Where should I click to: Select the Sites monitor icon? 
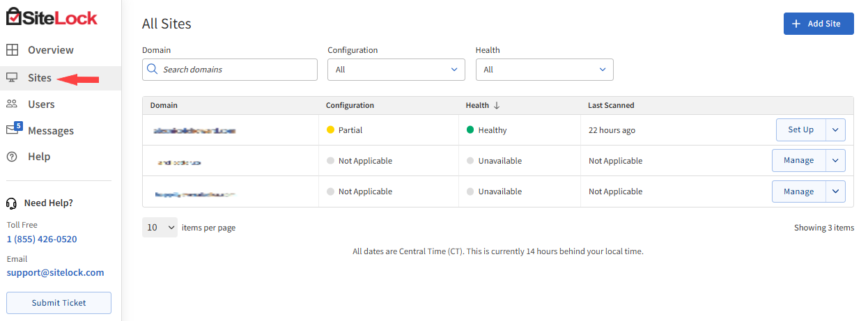(x=12, y=78)
